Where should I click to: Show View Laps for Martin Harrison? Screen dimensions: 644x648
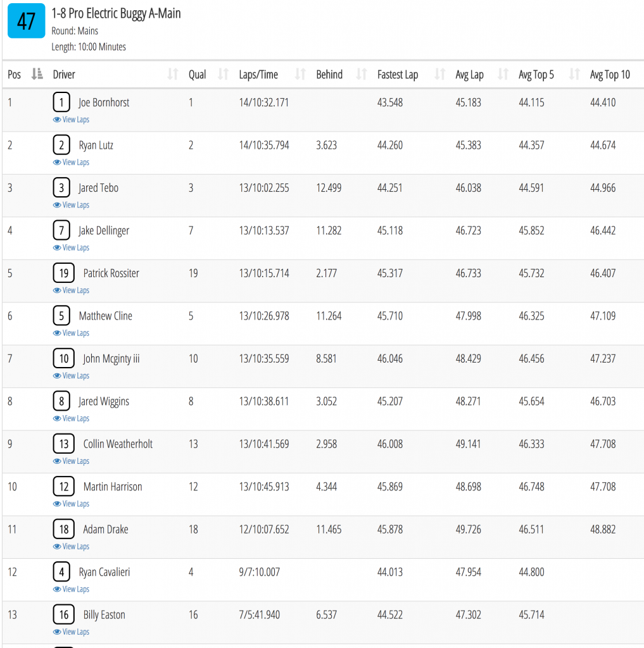coord(71,504)
